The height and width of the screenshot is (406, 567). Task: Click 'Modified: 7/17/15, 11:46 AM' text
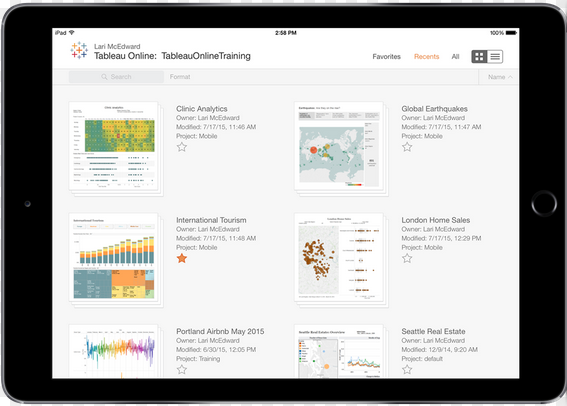(x=216, y=127)
